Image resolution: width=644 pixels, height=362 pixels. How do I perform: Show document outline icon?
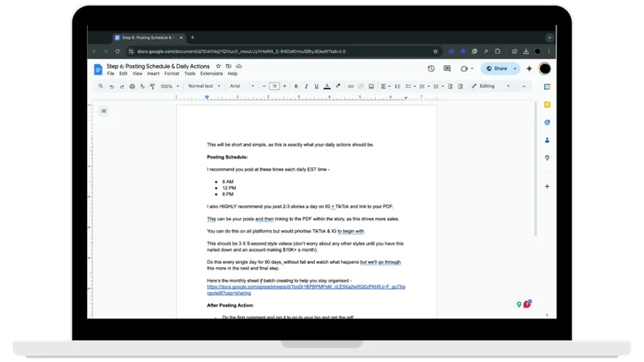pyautogui.click(x=104, y=111)
